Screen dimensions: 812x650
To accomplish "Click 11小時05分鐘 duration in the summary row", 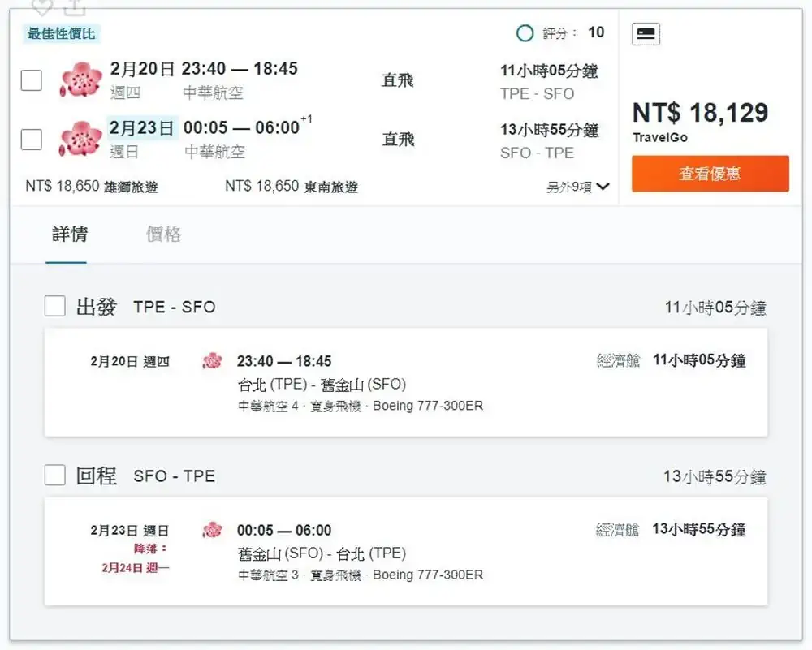I will tap(549, 71).
